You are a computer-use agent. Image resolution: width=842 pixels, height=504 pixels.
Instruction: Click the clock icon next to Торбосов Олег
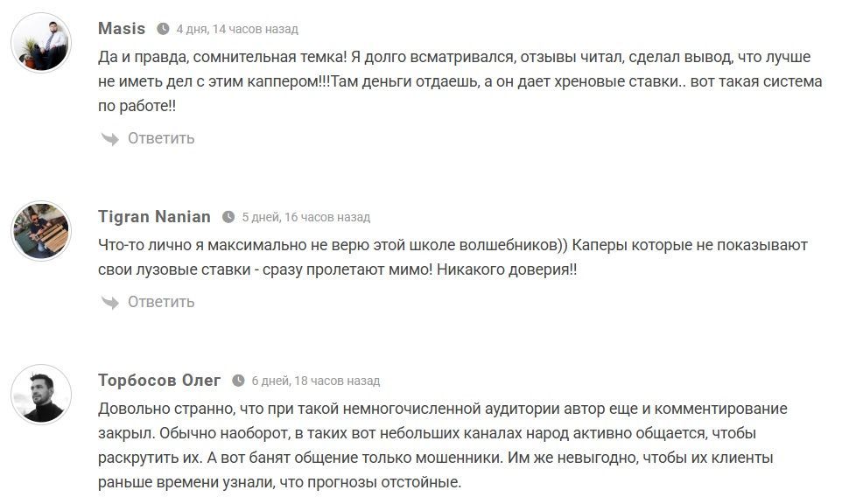236,380
